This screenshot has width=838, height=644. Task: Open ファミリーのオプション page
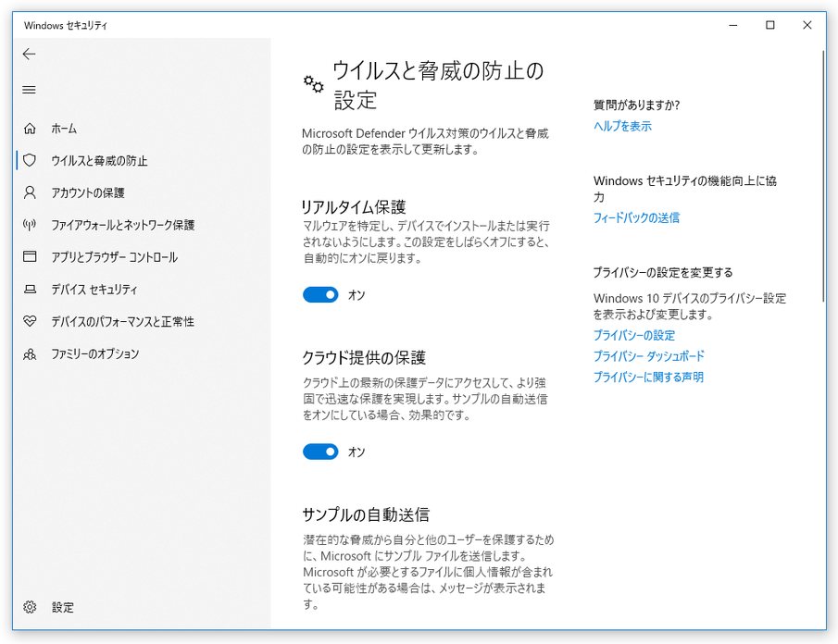tap(95, 353)
